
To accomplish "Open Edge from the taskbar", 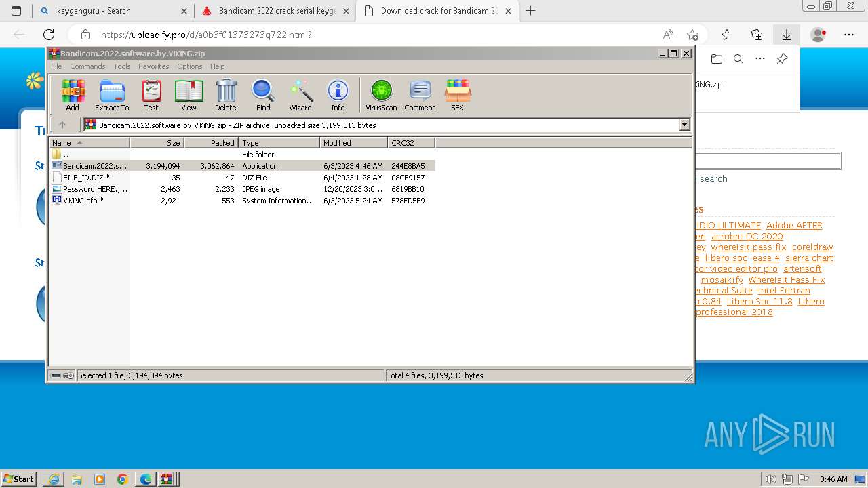I will [146, 479].
